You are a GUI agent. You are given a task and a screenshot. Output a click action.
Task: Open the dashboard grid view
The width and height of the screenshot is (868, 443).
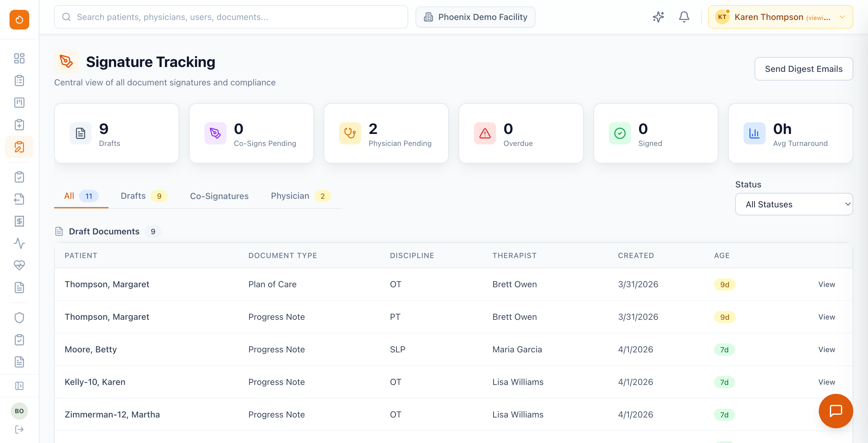[19, 58]
